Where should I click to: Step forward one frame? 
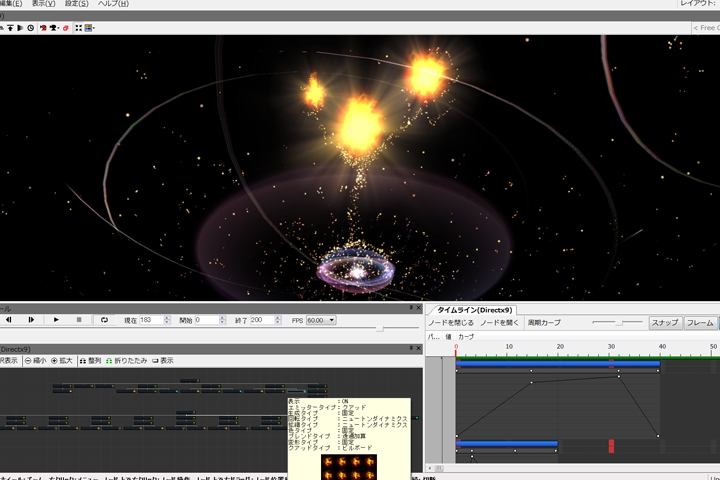click(x=31, y=320)
